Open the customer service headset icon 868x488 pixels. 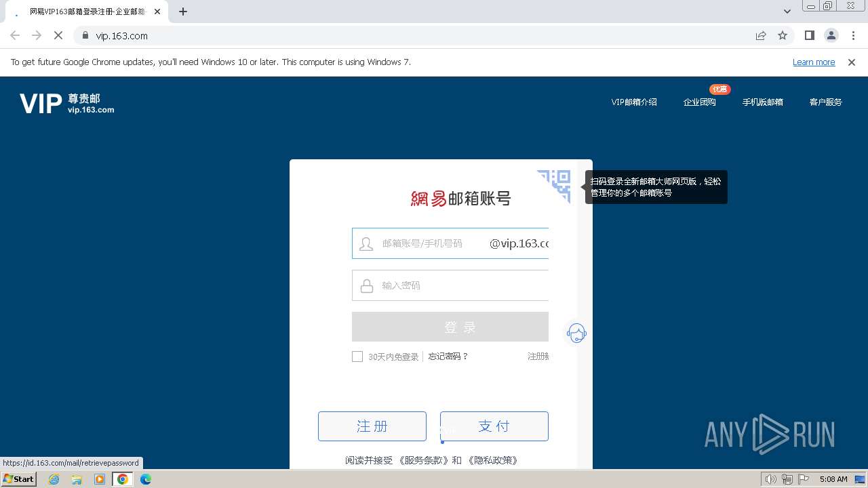point(576,333)
